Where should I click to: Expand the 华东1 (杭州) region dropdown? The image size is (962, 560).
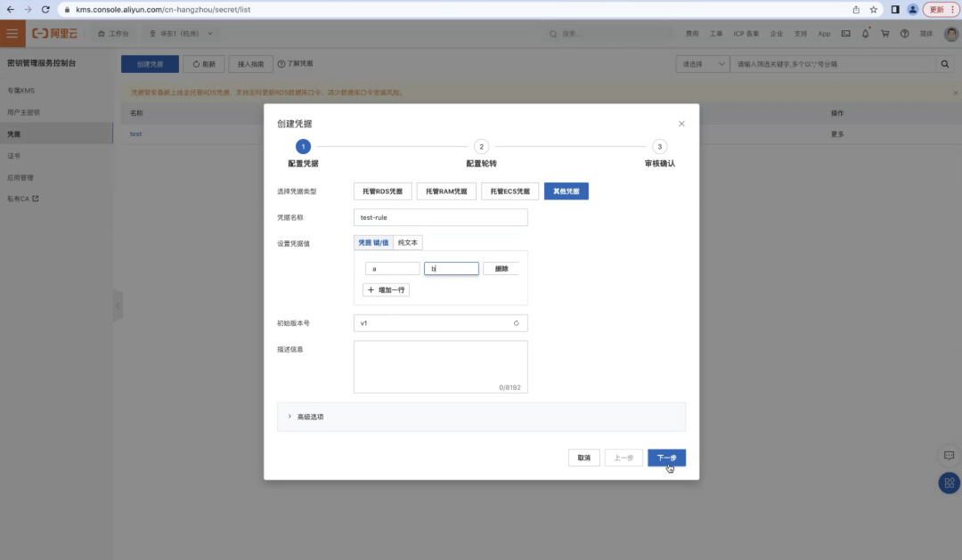pyautogui.click(x=181, y=34)
